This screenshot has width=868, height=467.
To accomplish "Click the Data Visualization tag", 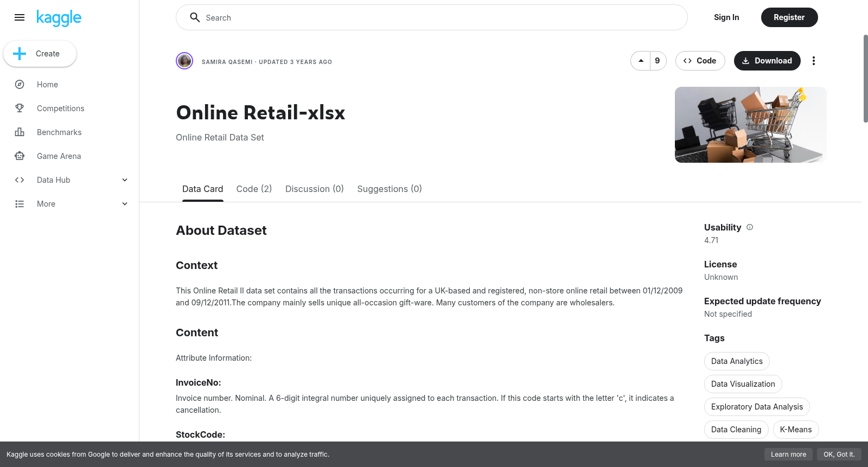I will tap(743, 384).
